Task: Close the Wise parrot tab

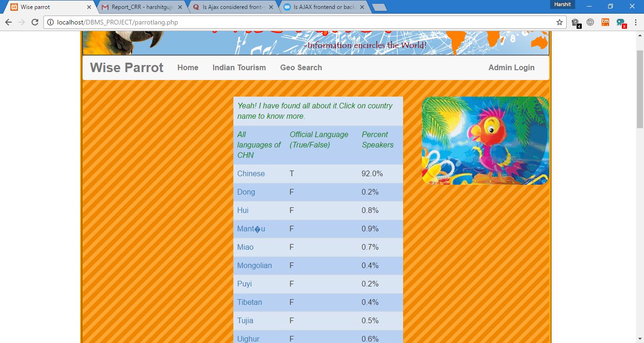Action: click(89, 7)
